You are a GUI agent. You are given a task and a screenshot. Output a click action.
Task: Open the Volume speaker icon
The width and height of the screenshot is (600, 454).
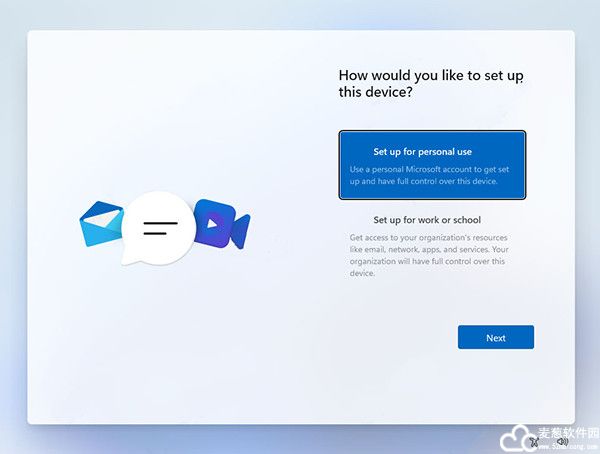(562, 442)
